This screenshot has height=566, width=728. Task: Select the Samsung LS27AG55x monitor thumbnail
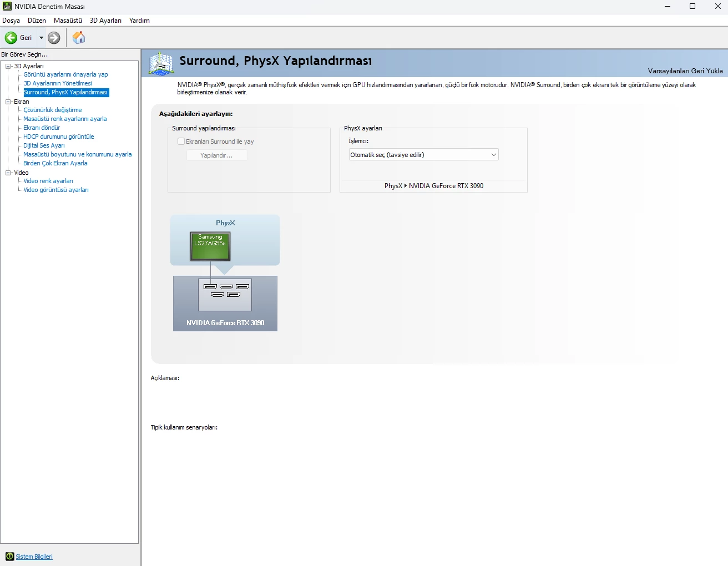[x=210, y=246]
